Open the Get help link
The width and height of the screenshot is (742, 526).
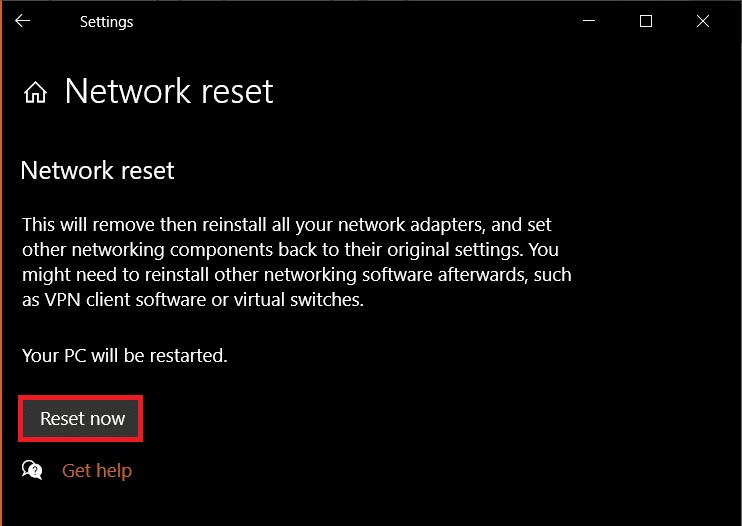97,470
